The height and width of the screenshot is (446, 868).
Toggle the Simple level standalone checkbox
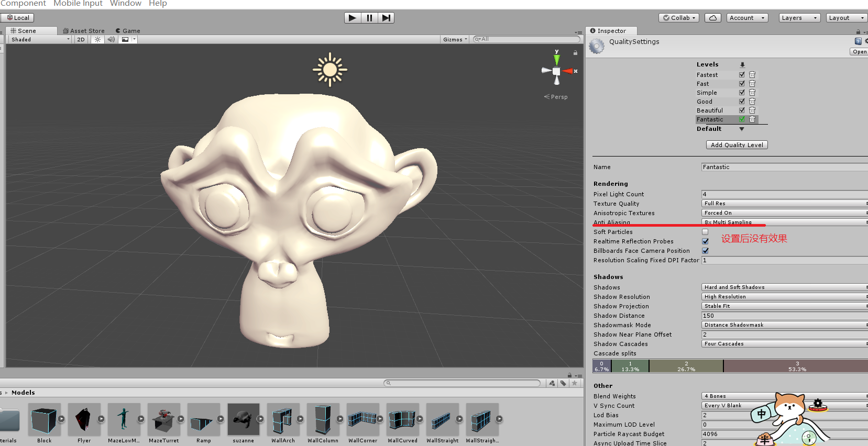coord(742,93)
